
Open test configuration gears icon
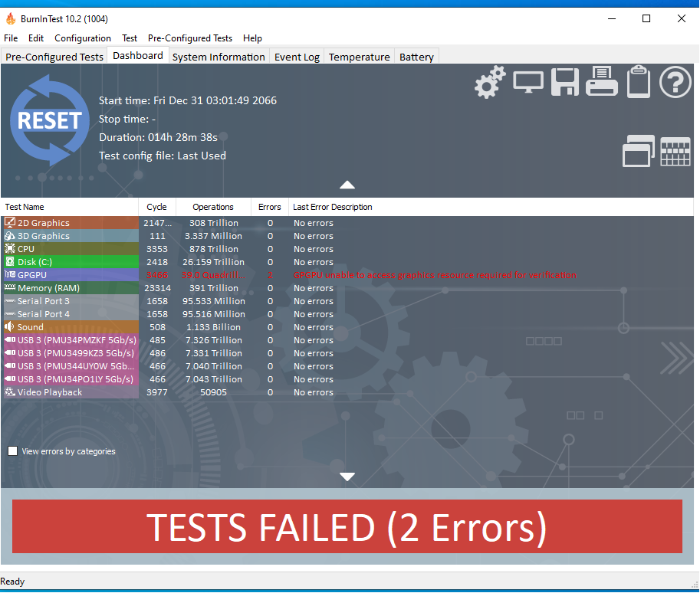[490, 82]
